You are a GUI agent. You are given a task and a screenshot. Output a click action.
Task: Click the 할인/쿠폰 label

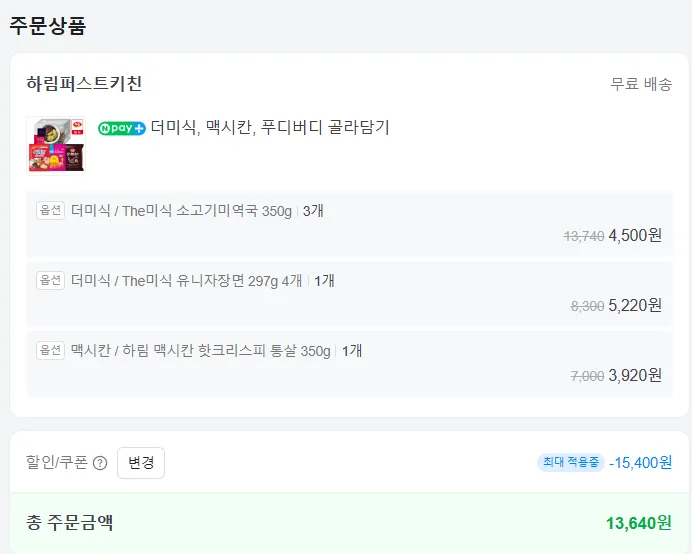pos(58,463)
